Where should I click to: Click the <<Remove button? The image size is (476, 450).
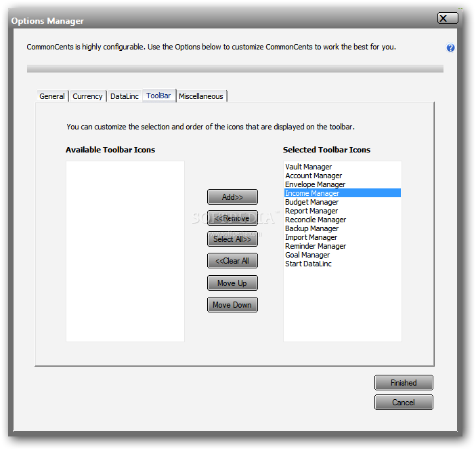coord(232,218)
